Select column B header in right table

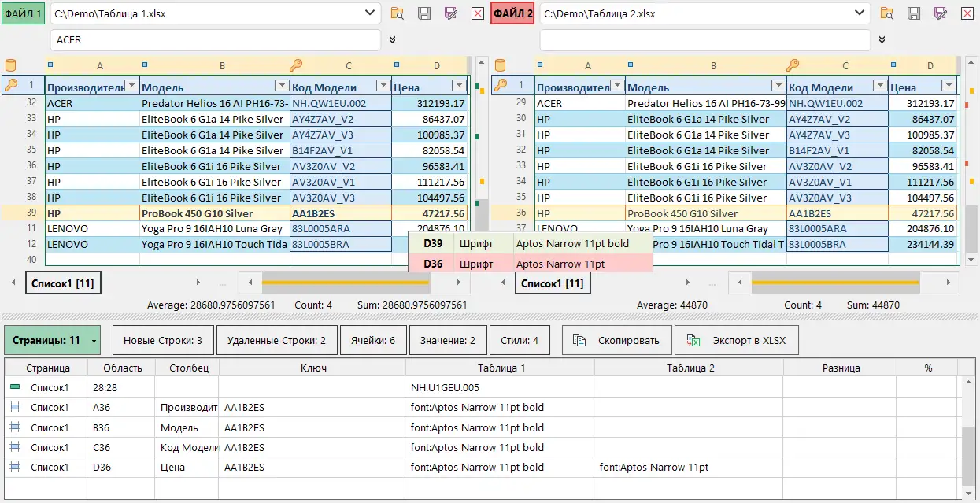pyautogui.click(x=712, y=66)
